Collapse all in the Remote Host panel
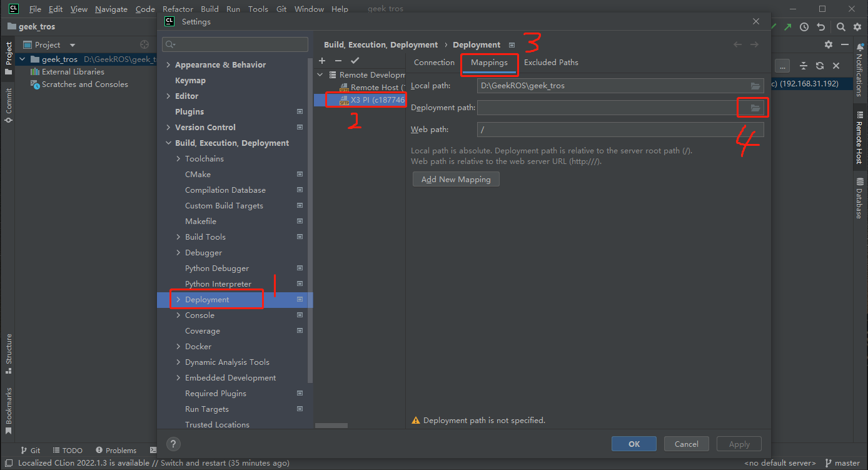Screen dimensions: 868x470 pos(804,66)
